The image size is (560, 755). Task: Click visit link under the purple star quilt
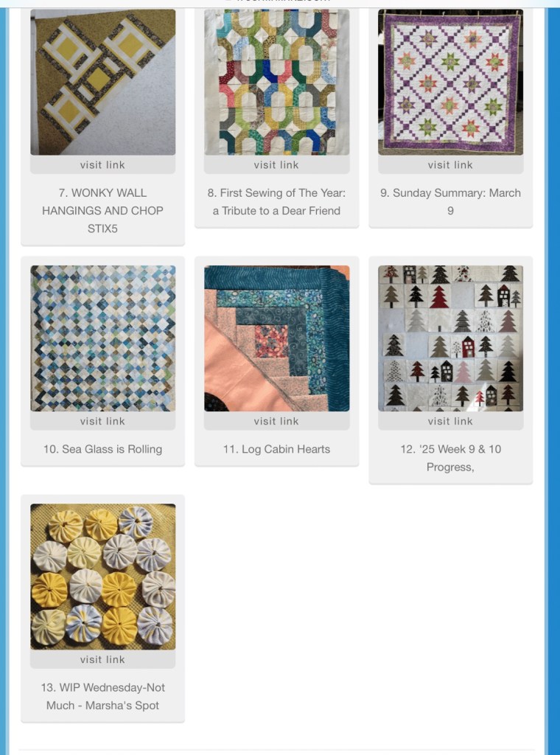[x=450, y=164]
